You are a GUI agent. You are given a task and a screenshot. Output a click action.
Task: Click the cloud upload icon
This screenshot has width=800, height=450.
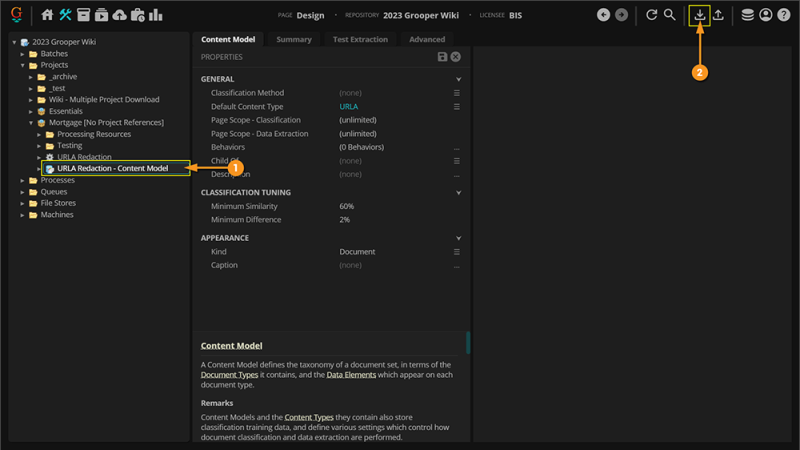(x=120, y=15)
